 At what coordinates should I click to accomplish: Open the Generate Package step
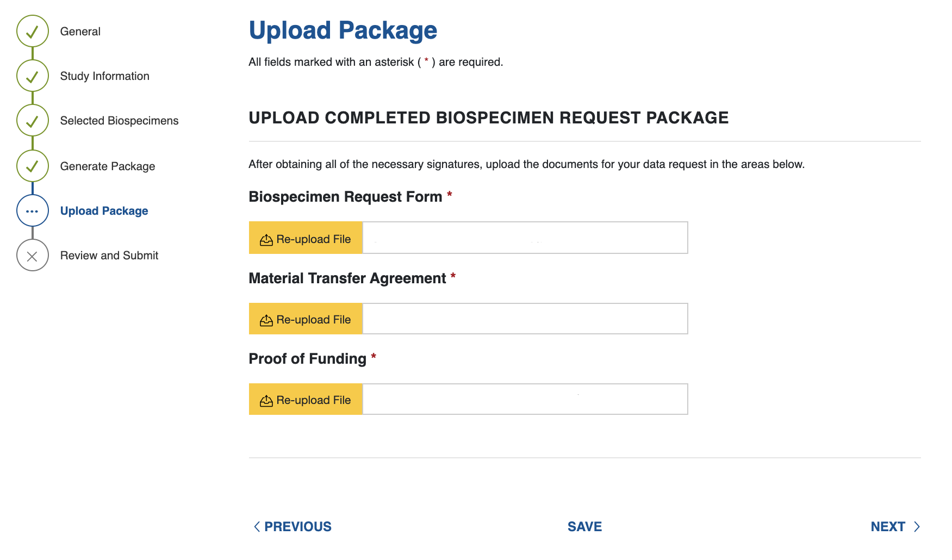pos(108,166)
